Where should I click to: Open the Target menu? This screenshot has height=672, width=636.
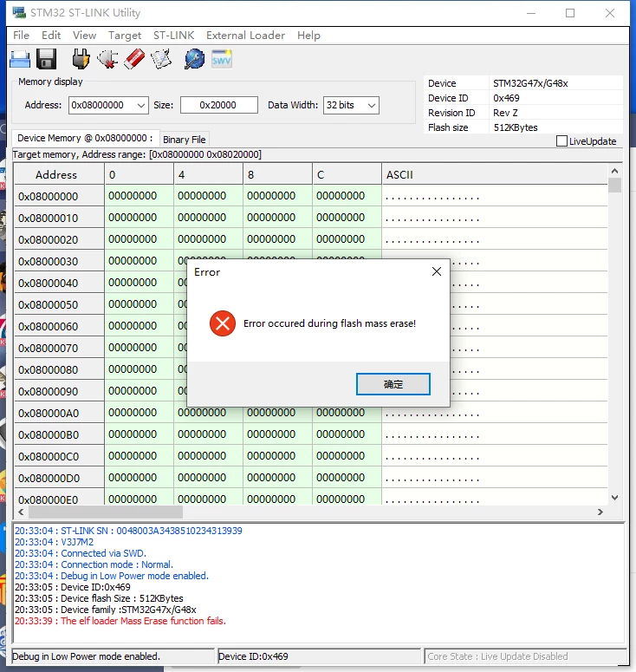pos(125,36)
